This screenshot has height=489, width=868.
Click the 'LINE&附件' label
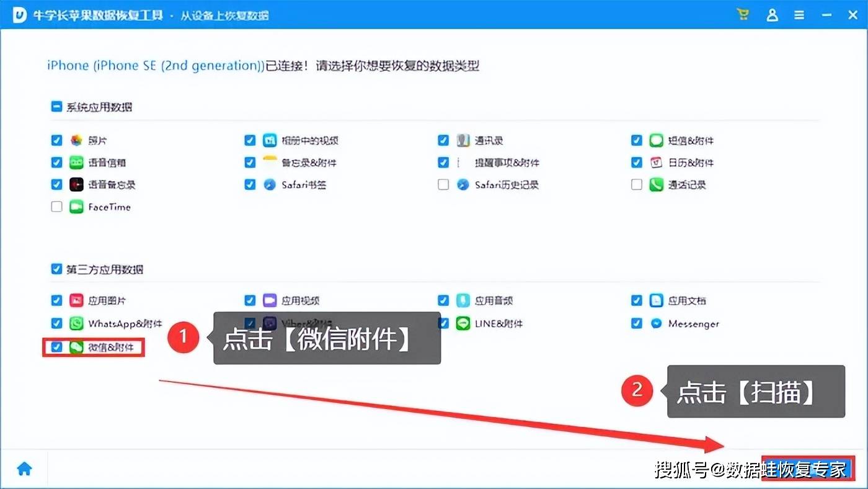tap(498, 323)
